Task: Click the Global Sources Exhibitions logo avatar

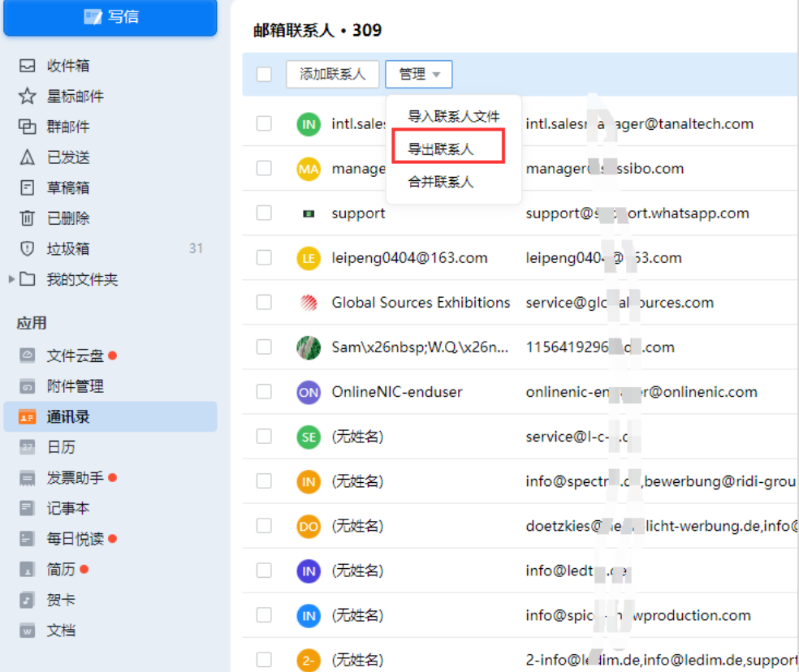Action: 309,303
